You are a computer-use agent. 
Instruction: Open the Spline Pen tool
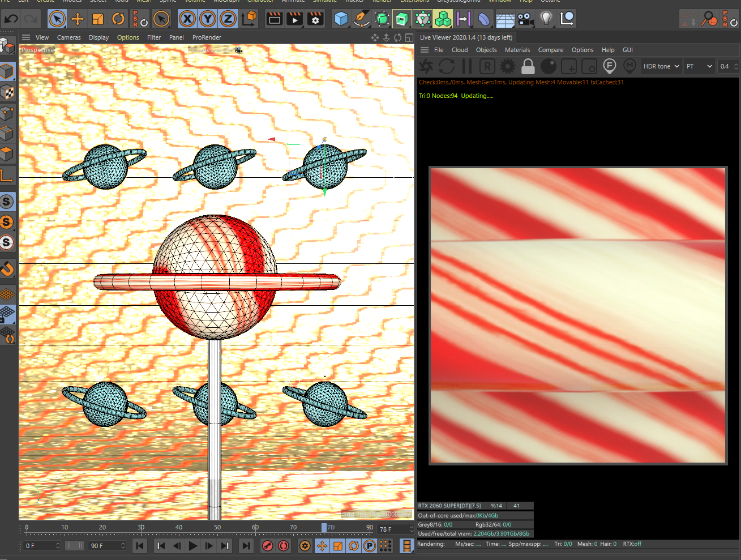[x=361, y=19]
